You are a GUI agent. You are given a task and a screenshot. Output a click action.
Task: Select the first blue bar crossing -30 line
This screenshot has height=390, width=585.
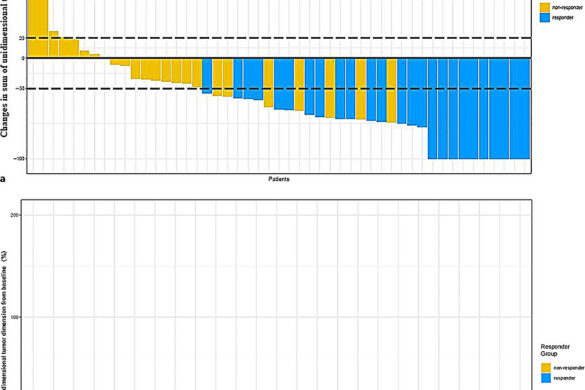coord(207,77)
